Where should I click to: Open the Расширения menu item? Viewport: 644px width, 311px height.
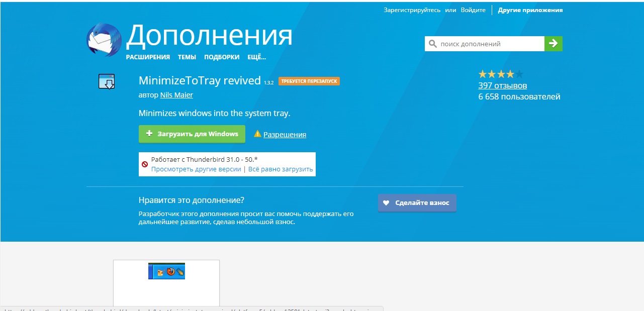148,57
